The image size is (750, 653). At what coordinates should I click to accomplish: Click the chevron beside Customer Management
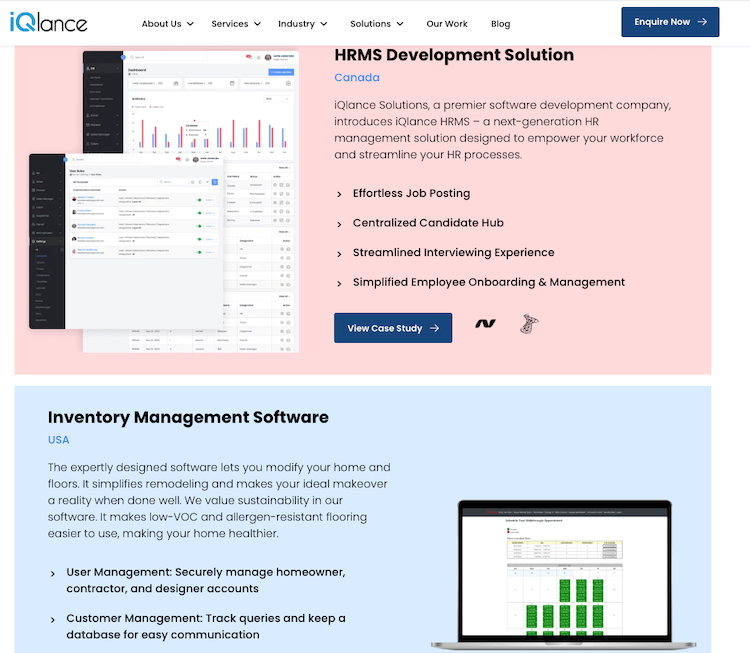click(53, 620)
